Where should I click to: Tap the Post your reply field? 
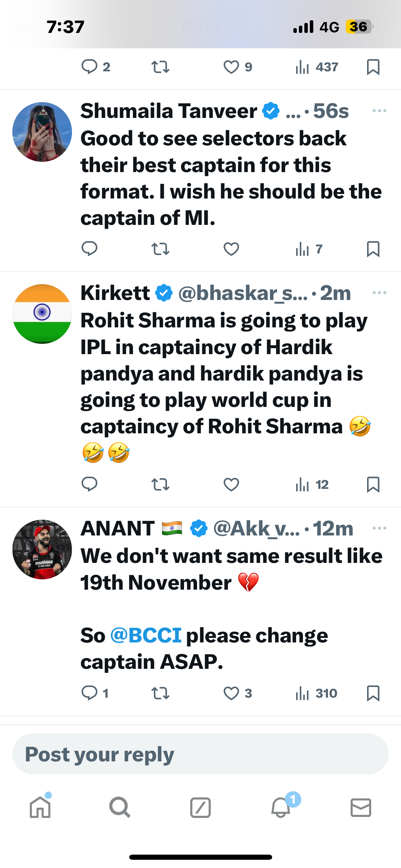pyautogui.click(x=200, y=754)
